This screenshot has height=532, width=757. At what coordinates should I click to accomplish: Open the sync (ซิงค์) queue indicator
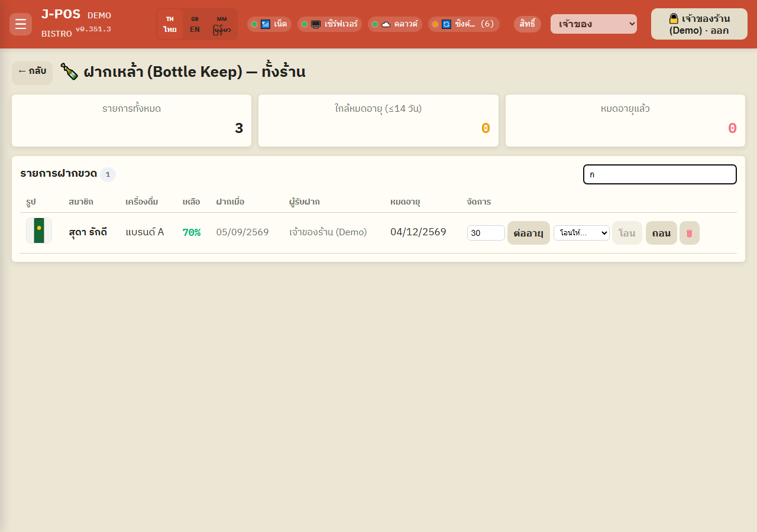click(x=464, y=24)
